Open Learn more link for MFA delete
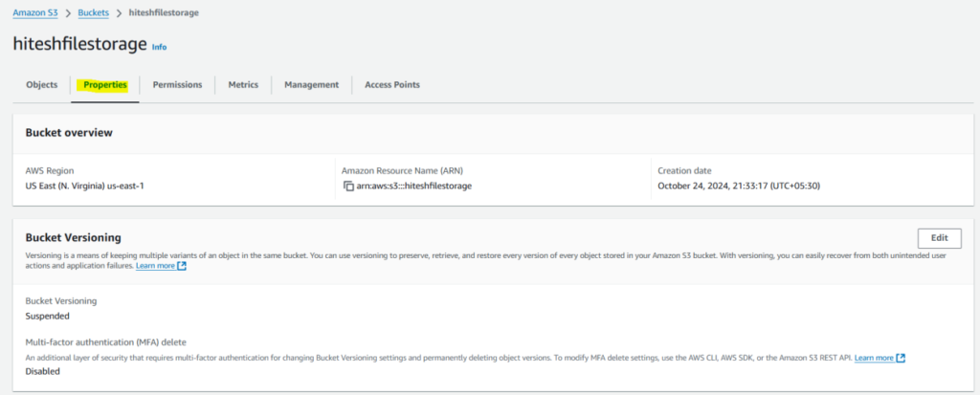Image resolution: width=980 pixels, height=395 pixels. pos(874,358)
